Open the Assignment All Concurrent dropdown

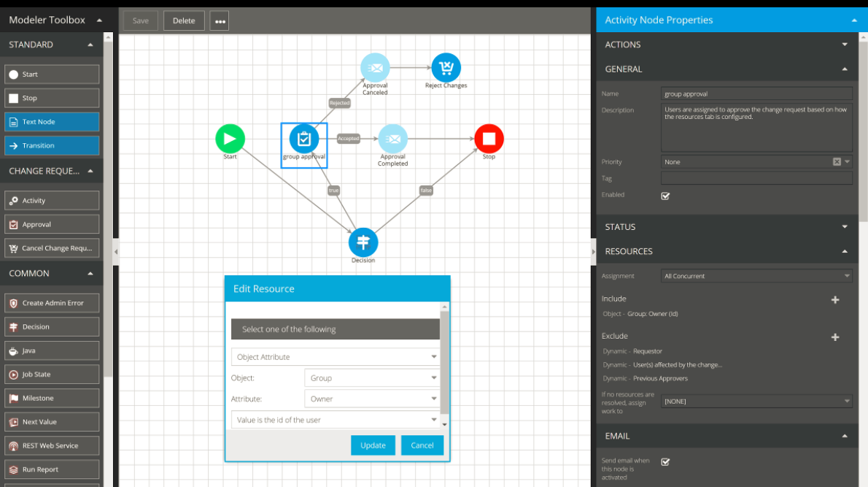click(756, 276)
